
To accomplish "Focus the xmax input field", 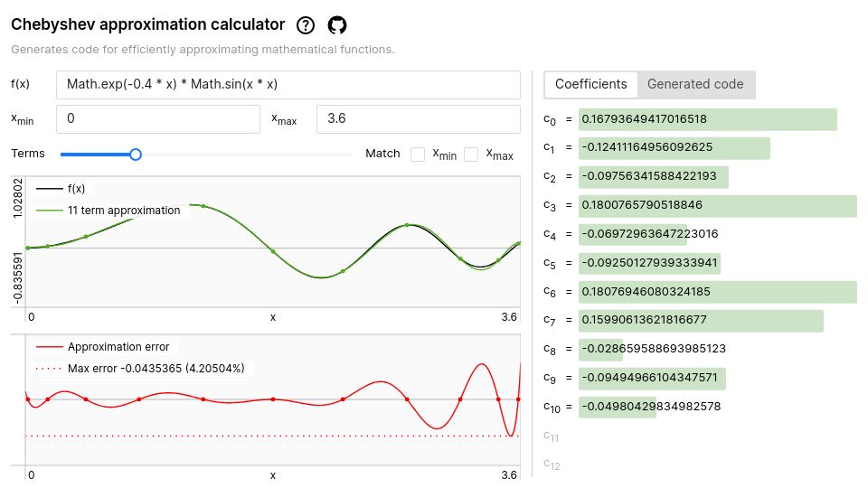I will 418,119.
